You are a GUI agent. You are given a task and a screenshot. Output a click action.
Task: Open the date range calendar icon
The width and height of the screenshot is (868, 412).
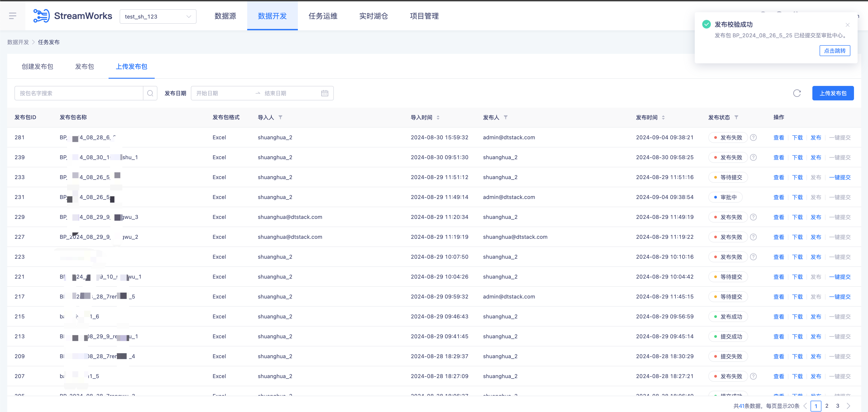[x=325, y=93]
